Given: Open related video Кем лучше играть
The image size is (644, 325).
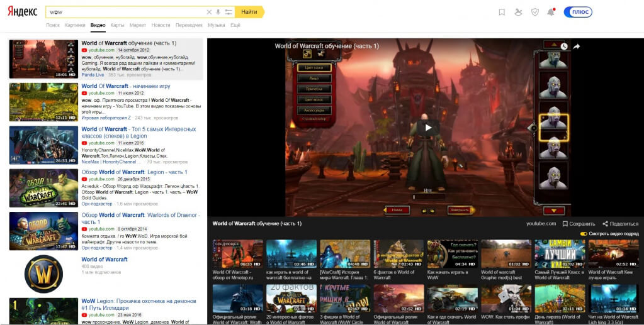Looking at the screenshot, I should tap(613, 260).
